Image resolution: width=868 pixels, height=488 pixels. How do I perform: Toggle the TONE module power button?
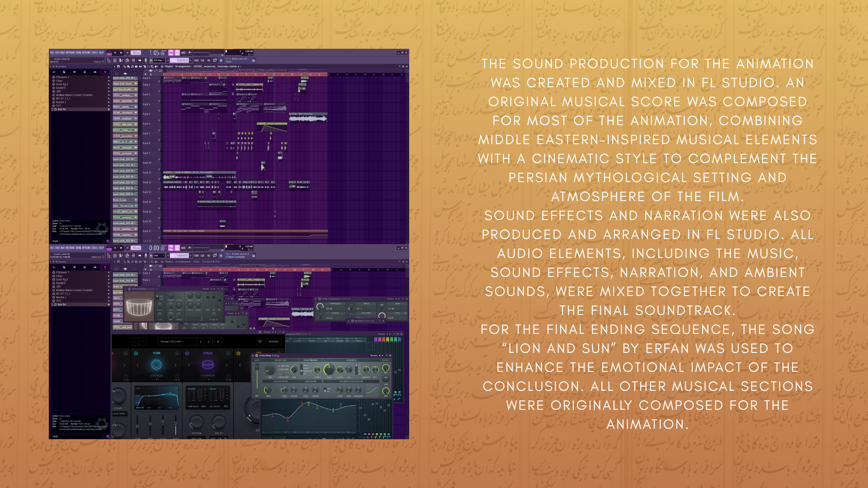136,353
